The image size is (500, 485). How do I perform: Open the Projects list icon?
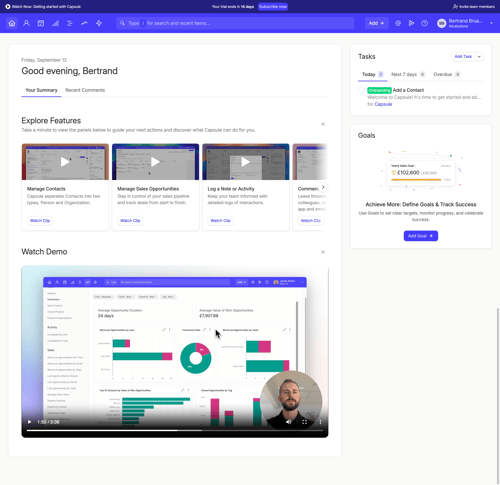[x=70, y=23]
